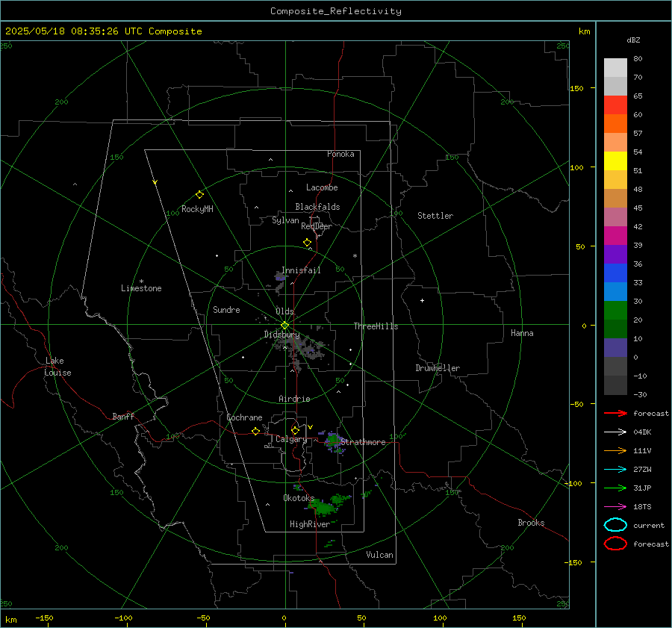The height and width of the screenshot is (628, 672).
Task: Select the orange 111V arrow legend icon
Action: coord(615,450)
